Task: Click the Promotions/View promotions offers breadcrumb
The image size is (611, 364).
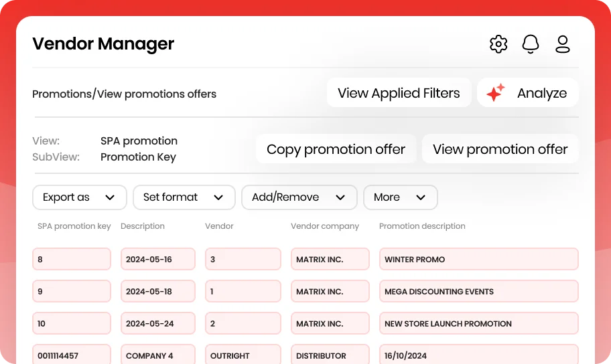Action: tap(124, 94)
